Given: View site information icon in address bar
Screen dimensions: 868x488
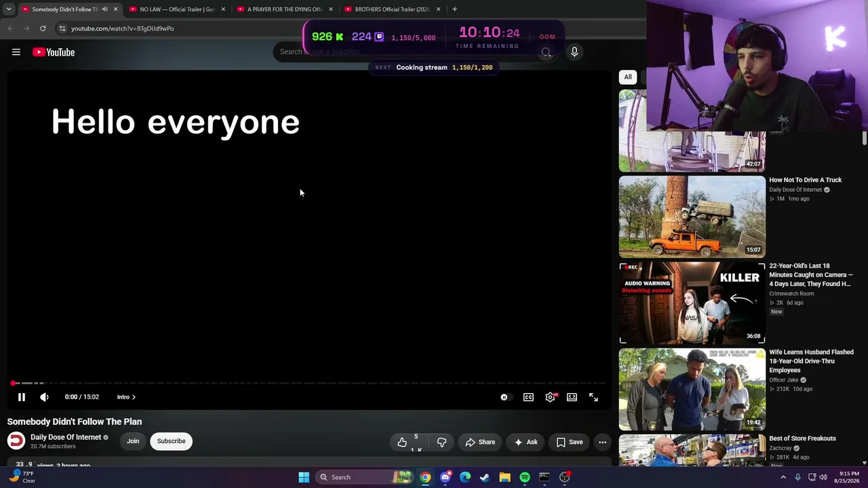Looking at the screenshot, I should tap(62, 28).
